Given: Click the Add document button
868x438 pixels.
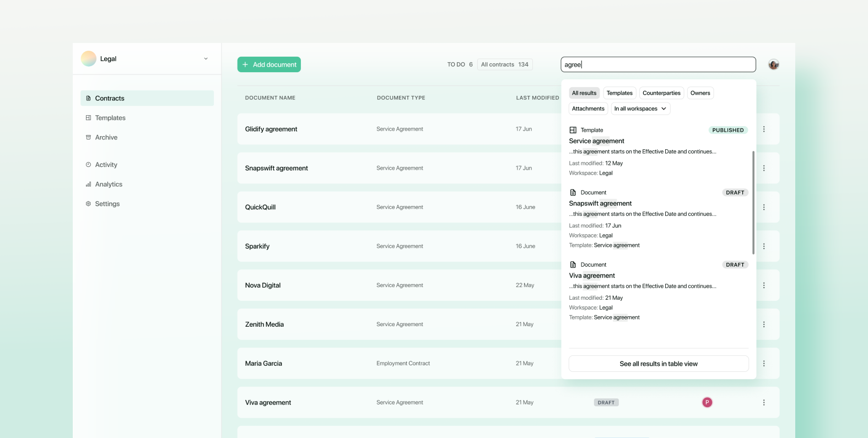Looking at the screenshot, I should 269,64.
